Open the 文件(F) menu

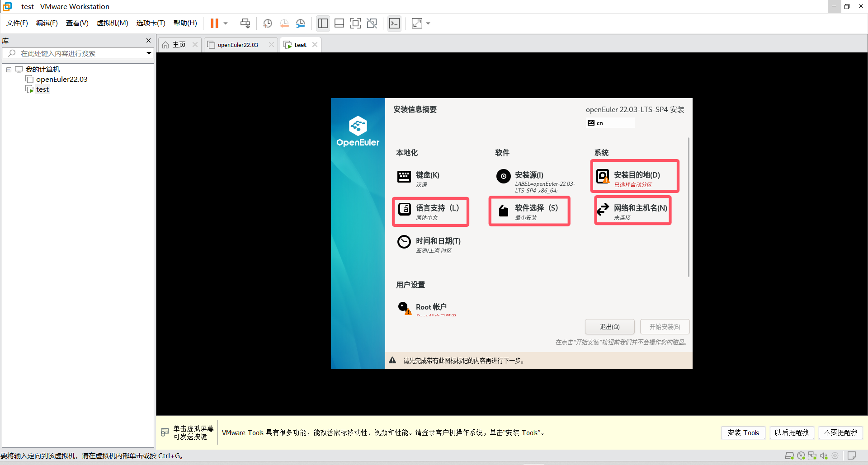point(17,23)
